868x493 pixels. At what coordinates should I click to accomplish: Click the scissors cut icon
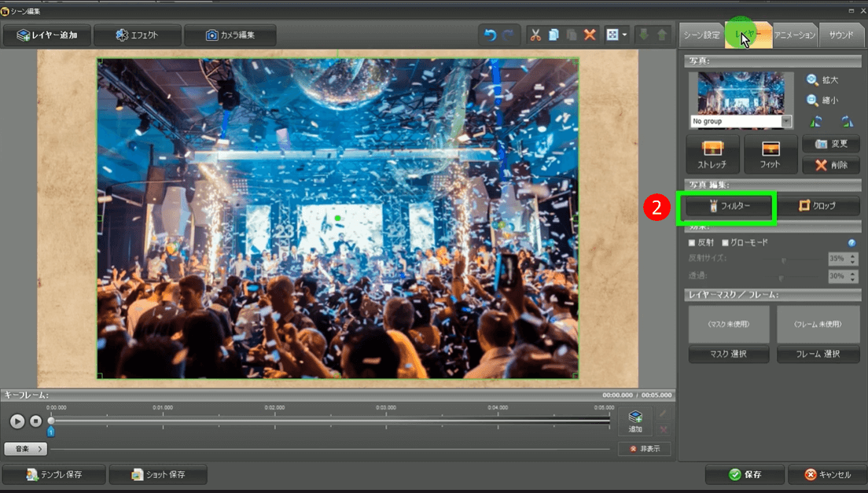tap(535, 35)
